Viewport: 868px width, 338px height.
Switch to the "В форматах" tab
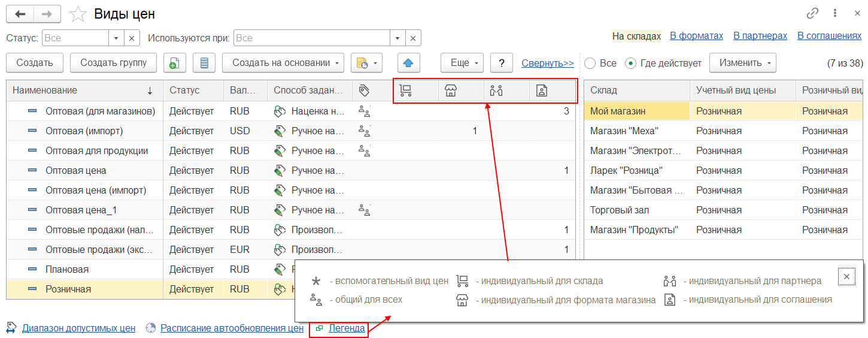coord(696,36)
